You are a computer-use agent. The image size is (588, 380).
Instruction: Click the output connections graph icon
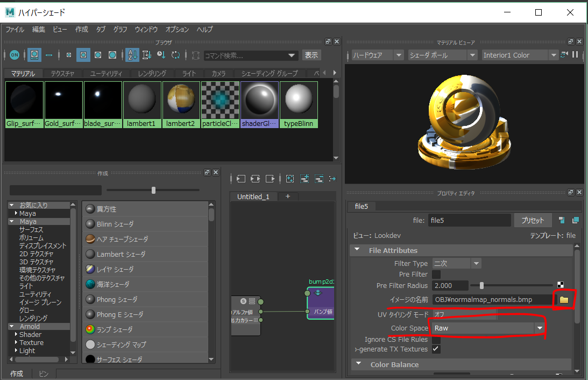click(x=270, y=179)
